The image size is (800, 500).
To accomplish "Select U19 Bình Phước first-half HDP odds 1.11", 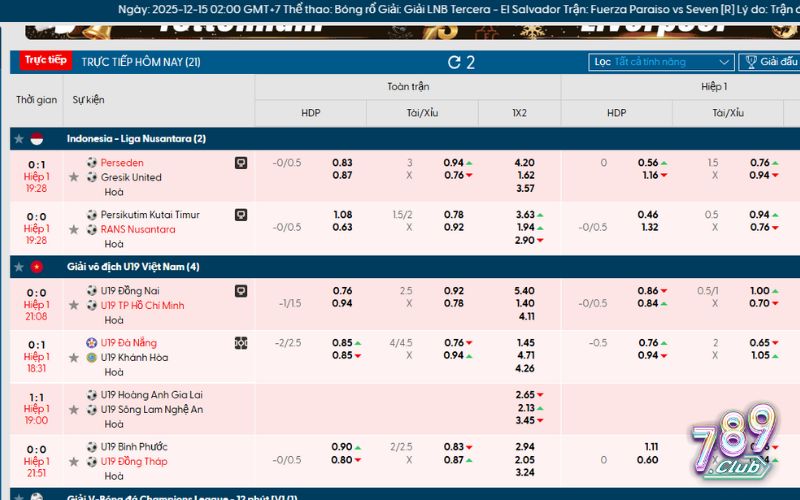I will point(651,446).
